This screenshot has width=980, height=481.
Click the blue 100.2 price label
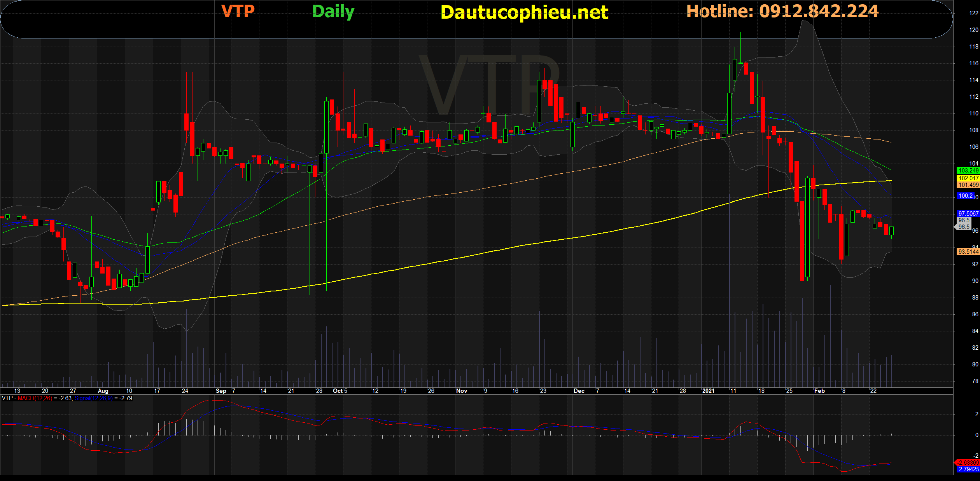click(965, 196)
